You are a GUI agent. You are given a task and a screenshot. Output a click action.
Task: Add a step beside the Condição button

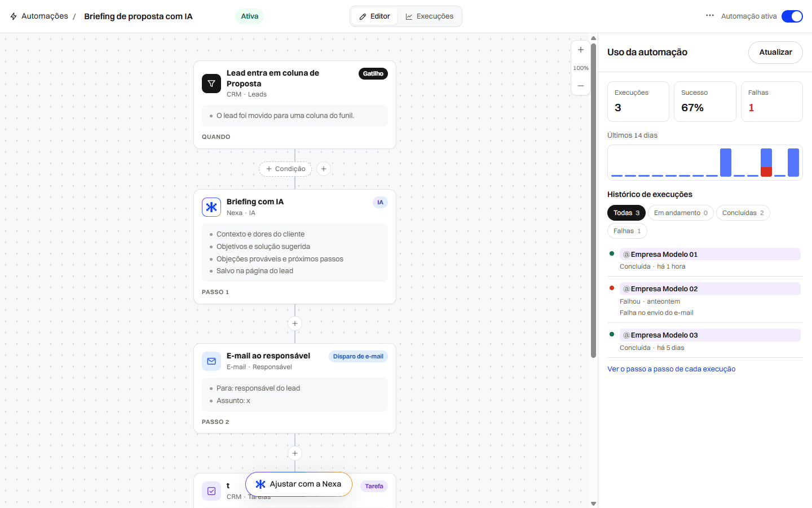click(x=324, y=169)
